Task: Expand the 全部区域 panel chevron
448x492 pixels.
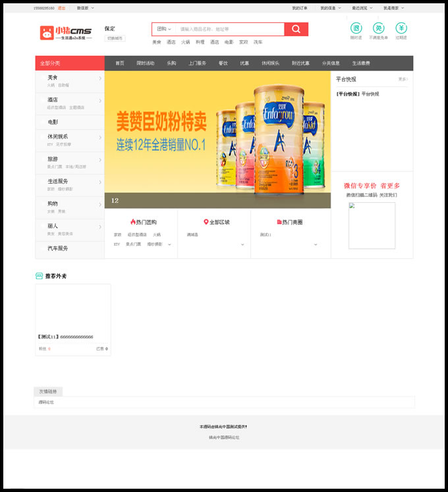Action: (242, 244)
